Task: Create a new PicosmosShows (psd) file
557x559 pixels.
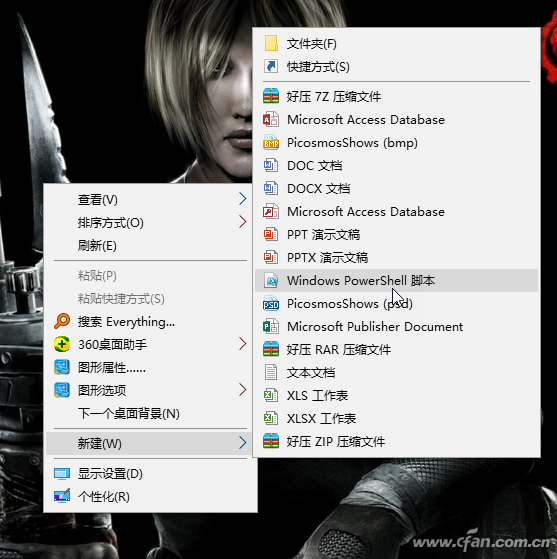Action: (x=397, y=303)
